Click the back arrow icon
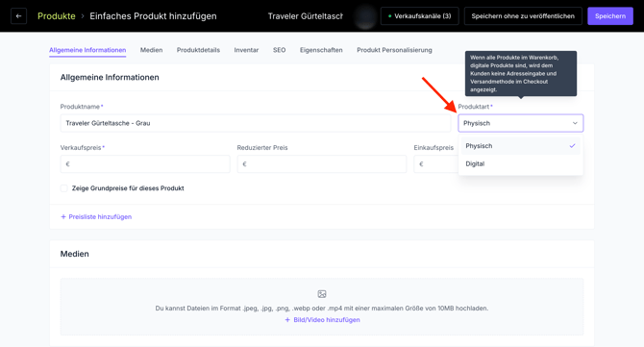This screenshot has width=644, height=347. coord(18,16)
